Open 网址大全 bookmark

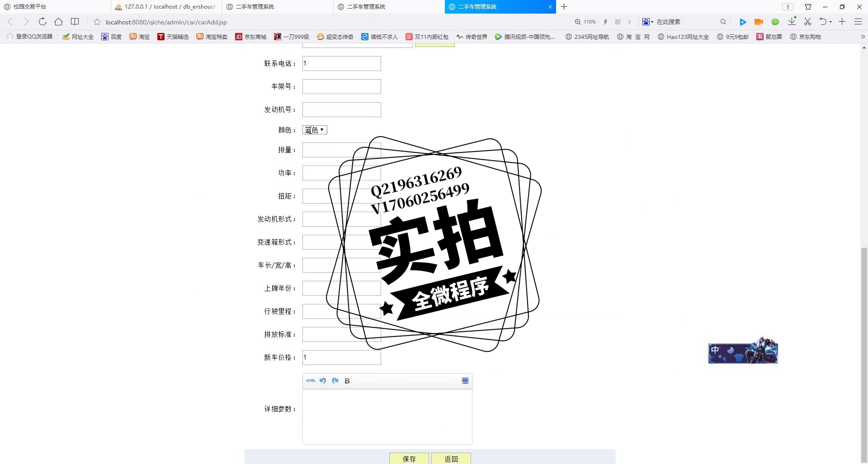pyautogui.click(x=78, y=37)
